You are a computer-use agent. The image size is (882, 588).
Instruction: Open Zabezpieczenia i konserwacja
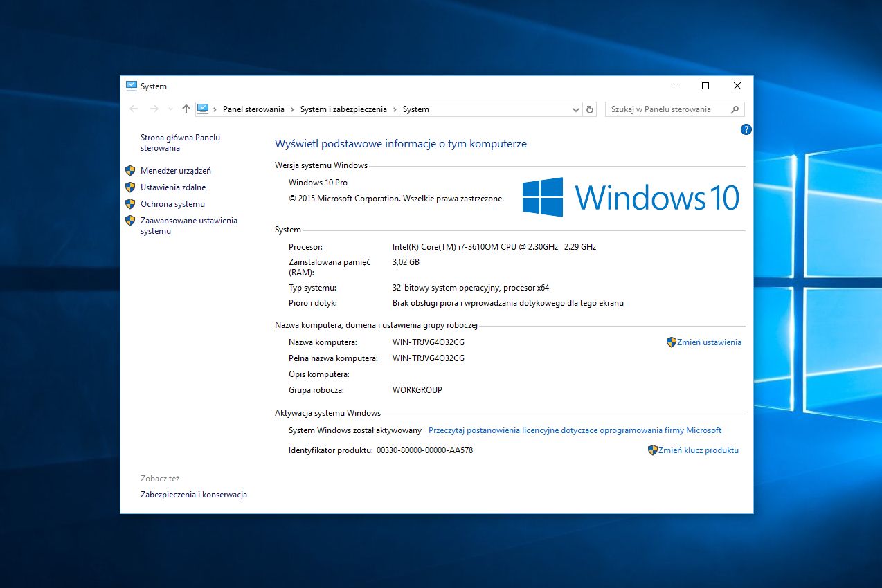point(194,495)
